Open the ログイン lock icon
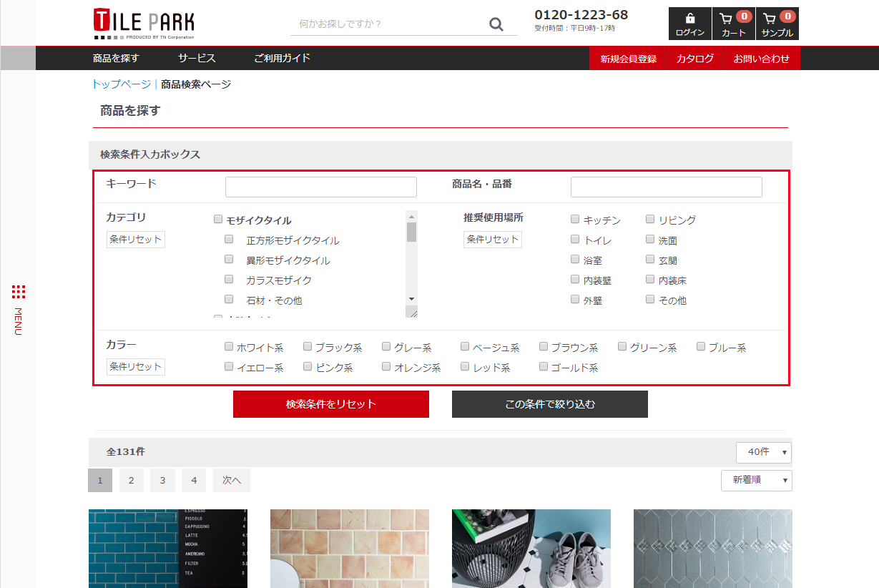 690,24
